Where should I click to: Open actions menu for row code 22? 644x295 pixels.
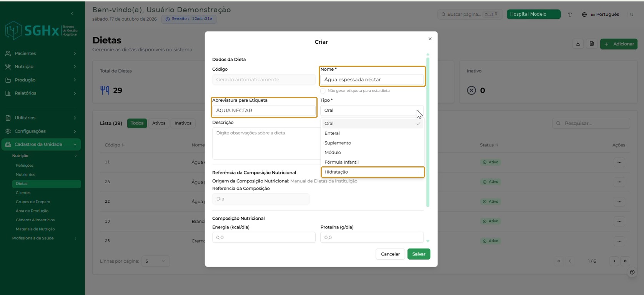pyautogui.click(x=619, y=202)
